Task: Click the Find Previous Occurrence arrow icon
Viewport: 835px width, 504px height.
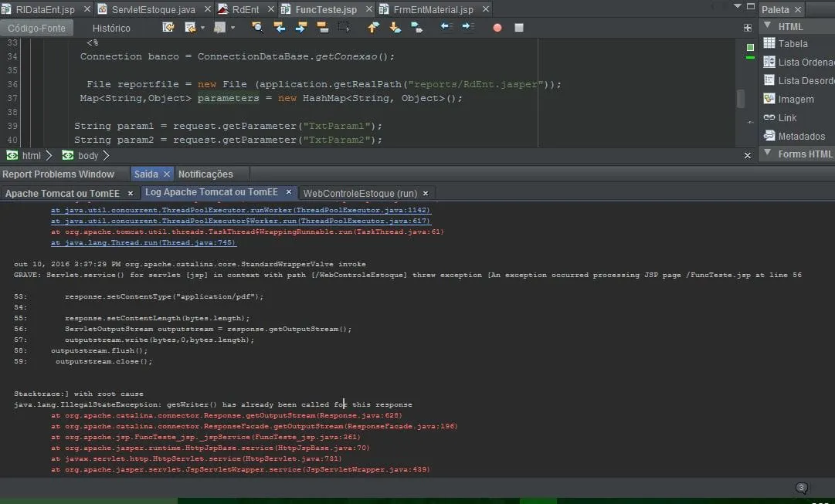Action: pos(280,27)
